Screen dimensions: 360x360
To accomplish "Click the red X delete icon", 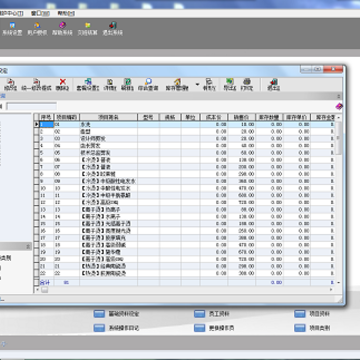I will [62, 82].
